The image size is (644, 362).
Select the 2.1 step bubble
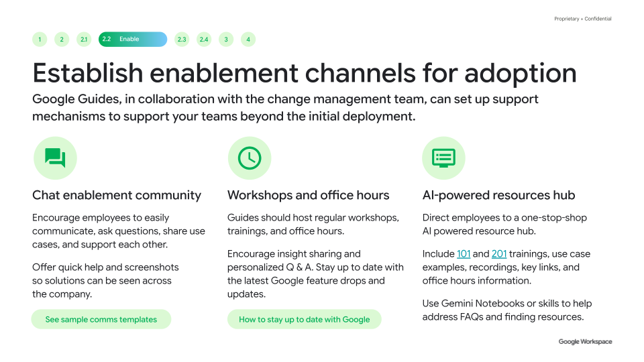84,40
